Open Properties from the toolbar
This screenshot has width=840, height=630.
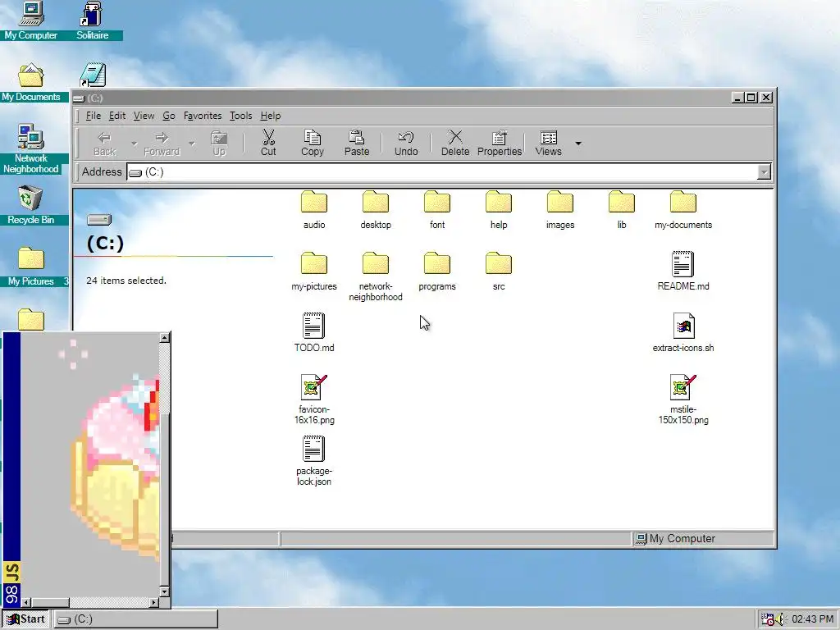(x=500, y=143)
